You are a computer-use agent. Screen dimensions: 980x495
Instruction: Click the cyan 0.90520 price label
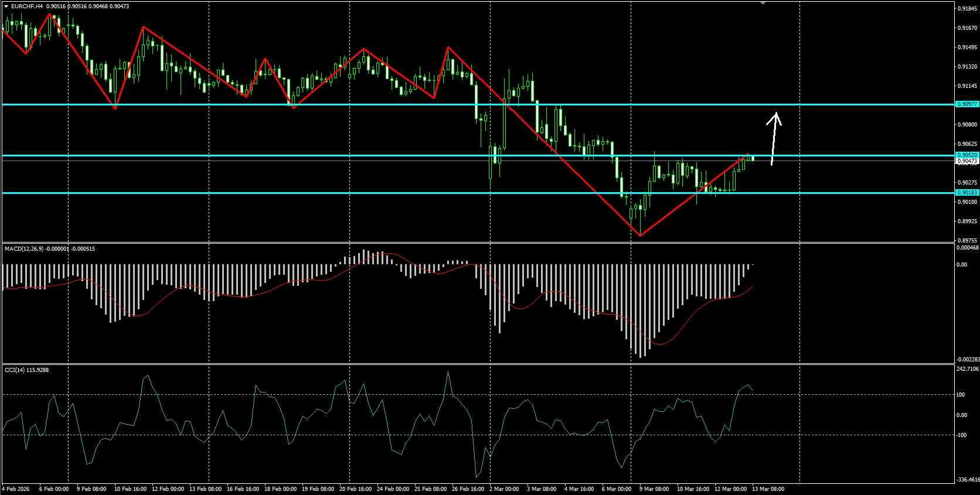point(967,155)
